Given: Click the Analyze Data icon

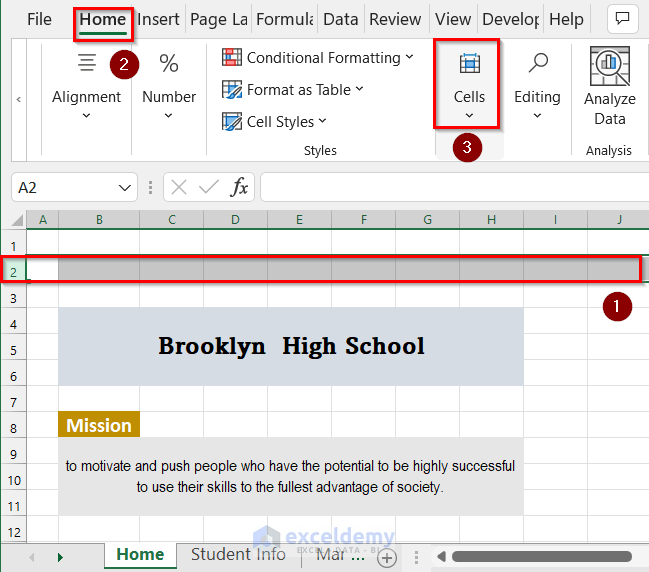Looking at the screenshot, I should (x=610, y=66).
